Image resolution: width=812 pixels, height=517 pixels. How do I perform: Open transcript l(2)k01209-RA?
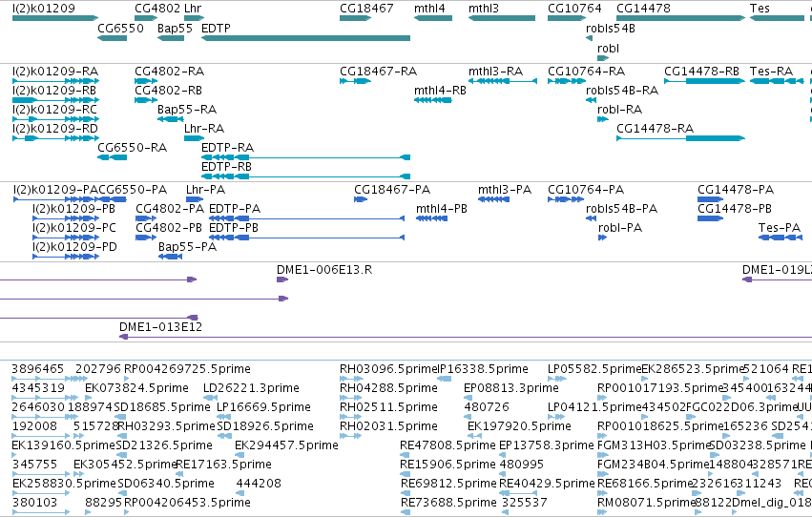[x=55, y=71]
